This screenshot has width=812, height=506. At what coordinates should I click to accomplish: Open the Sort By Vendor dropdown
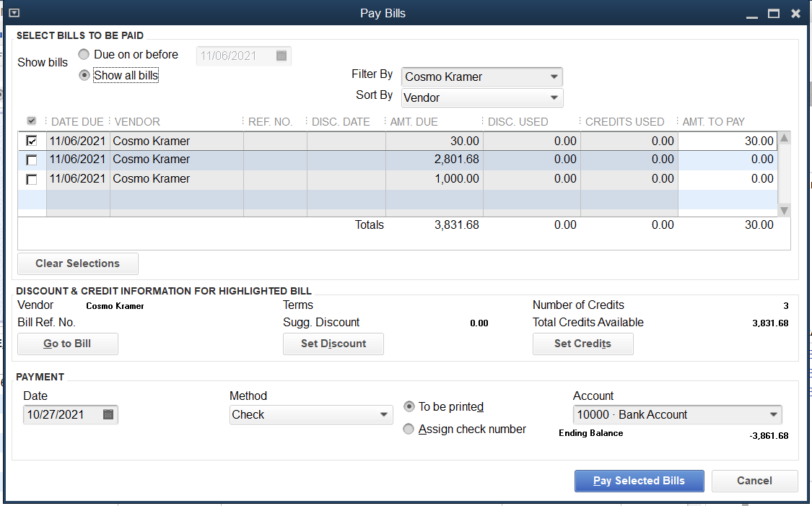(481, 97)
